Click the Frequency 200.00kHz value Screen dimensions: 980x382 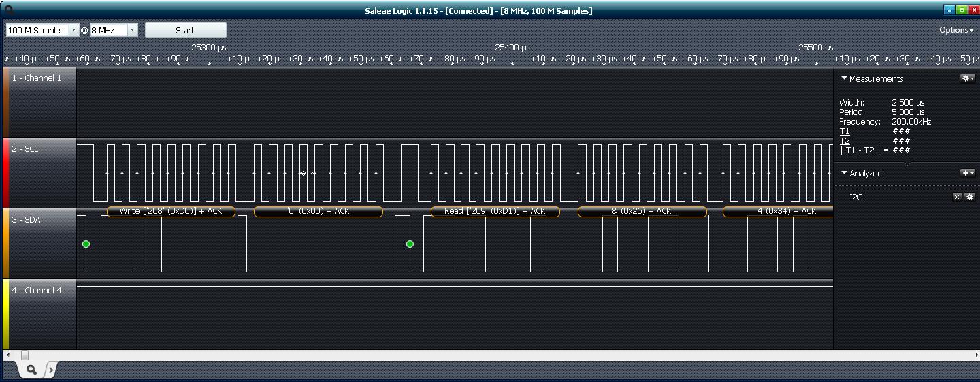pos(911,122)
